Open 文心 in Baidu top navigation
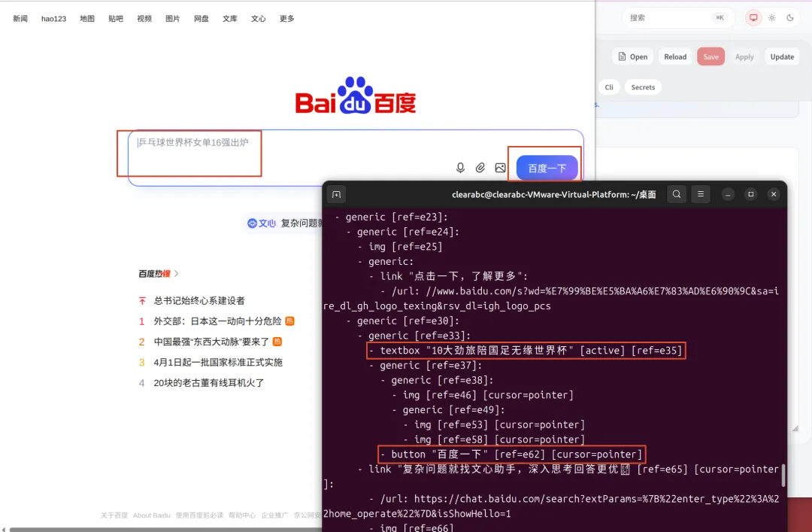Viewport: 812px width, 532px height. point(259,19)
